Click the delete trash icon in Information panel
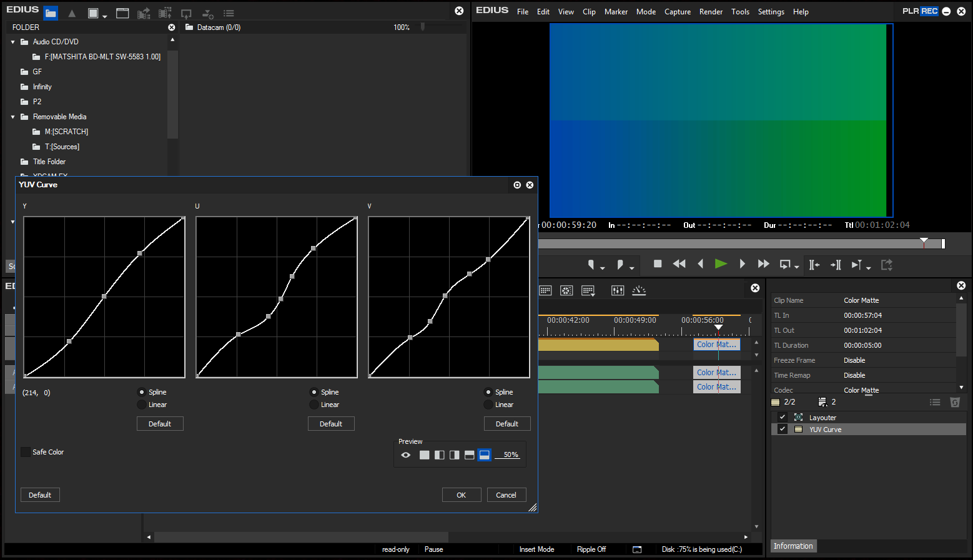 955,402
